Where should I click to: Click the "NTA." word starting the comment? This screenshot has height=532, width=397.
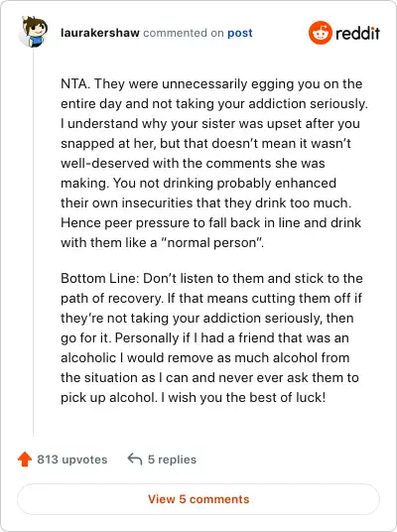pos(75,83)
